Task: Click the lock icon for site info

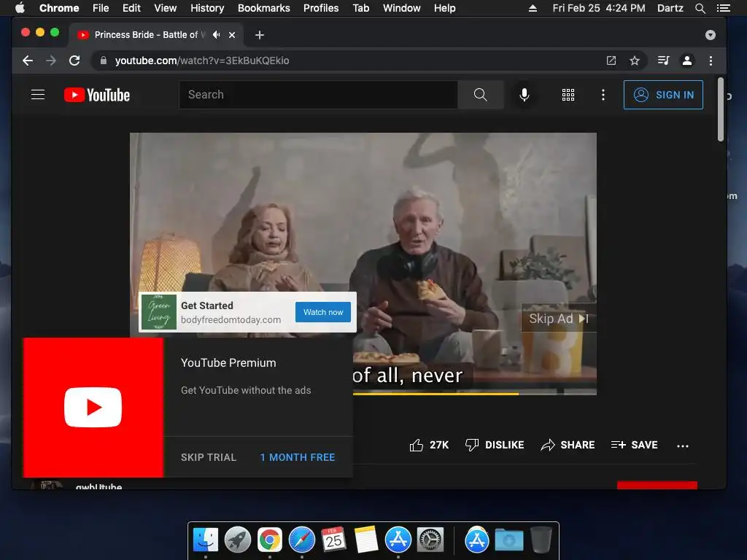Action: click(x=104, y=61)
